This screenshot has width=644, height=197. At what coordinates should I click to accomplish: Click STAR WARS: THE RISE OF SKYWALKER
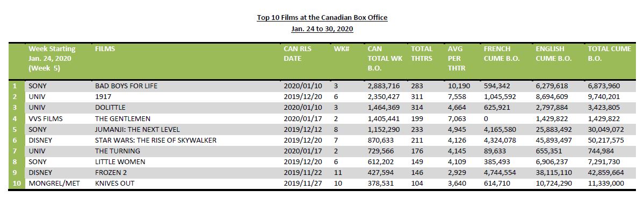point(156,140)
